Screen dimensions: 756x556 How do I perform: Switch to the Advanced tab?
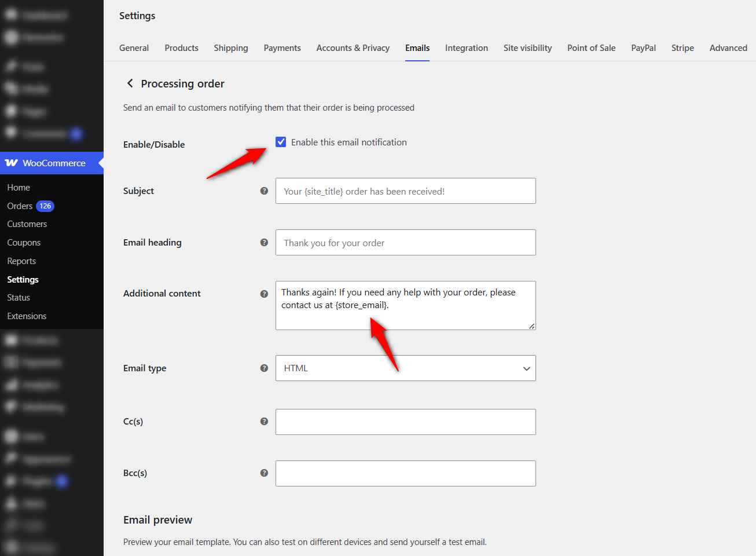pos(728,48)
